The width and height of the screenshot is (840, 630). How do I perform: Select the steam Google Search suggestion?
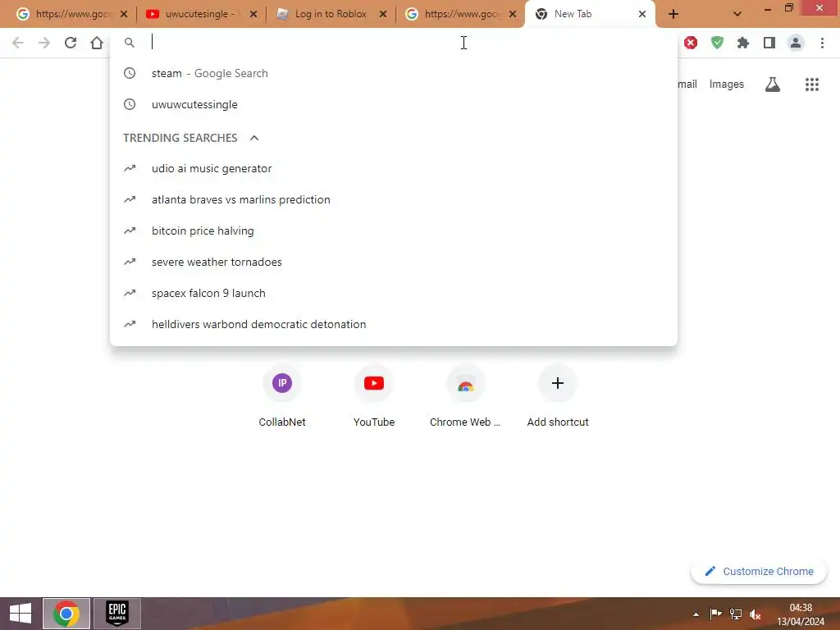[393, 73]
